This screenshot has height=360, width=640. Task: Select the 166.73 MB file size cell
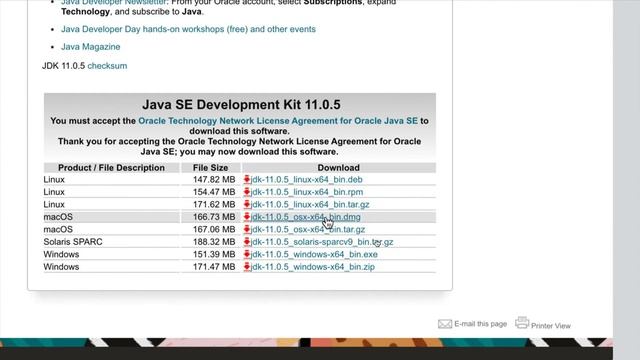pyautogui.click(x=214, y=217)
